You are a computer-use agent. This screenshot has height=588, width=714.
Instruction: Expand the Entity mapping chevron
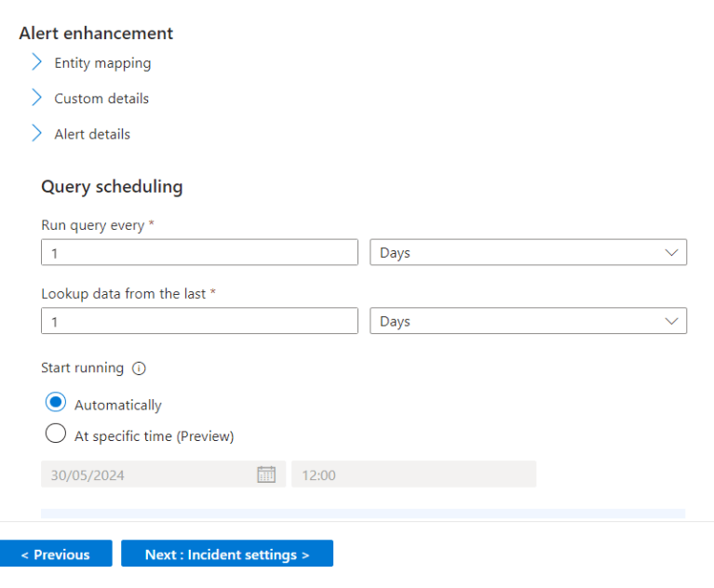(x=36, y=62)
